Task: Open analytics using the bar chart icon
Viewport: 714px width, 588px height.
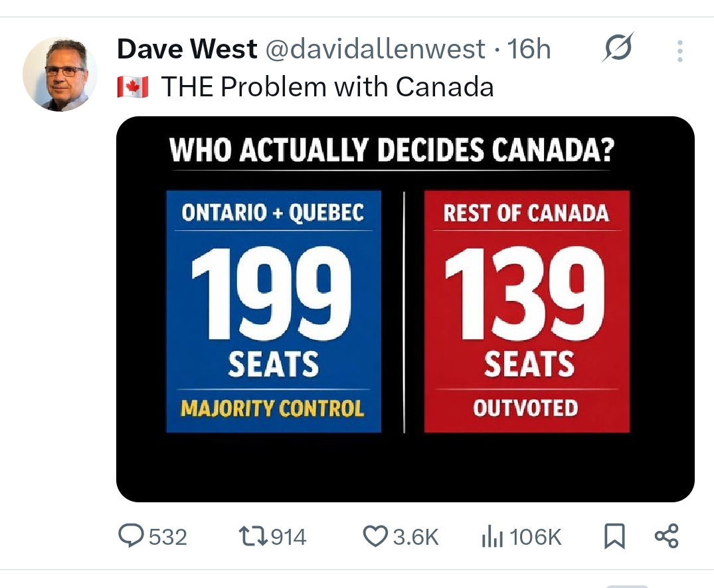Action: point(492,537)
